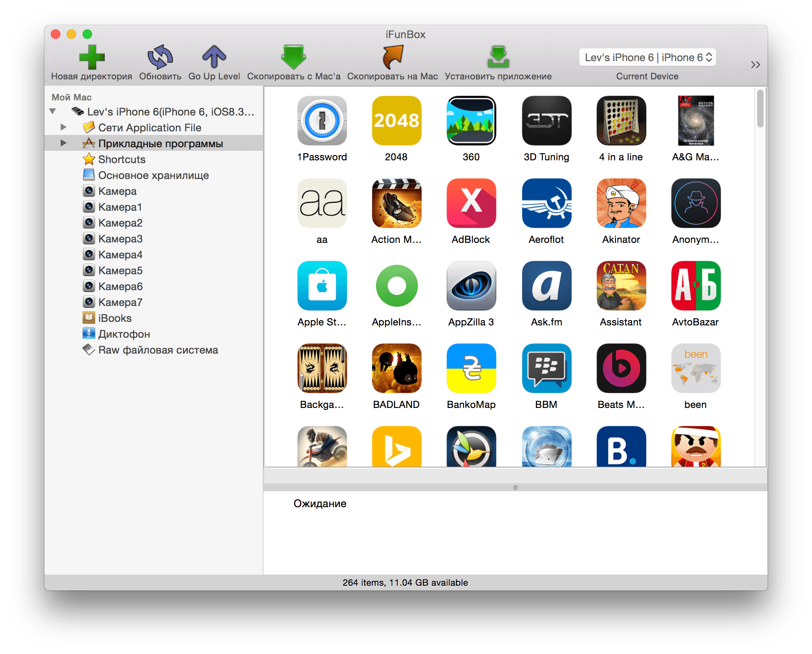This screenshot has width=812, height=654.
Task: Select the Akinator app icon
Action: pos(621,204)
